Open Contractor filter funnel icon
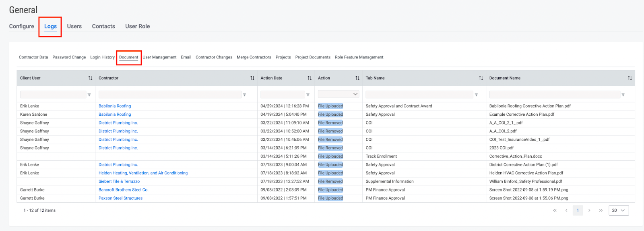The image size is (644, 231). 244,95
